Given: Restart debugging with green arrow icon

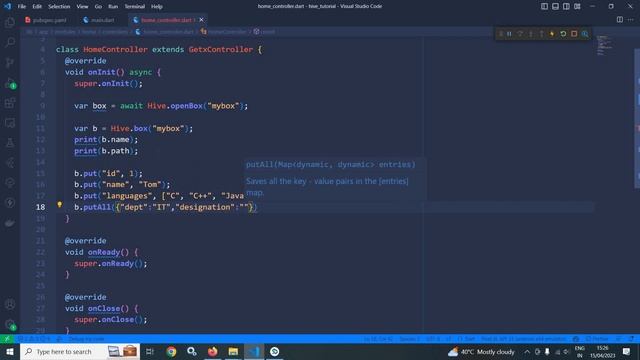Looking at the screenshot, I should coord(563,34).
